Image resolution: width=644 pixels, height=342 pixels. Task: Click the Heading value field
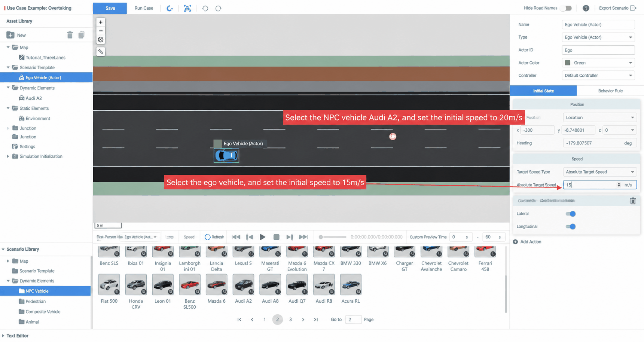click(599, 143)
